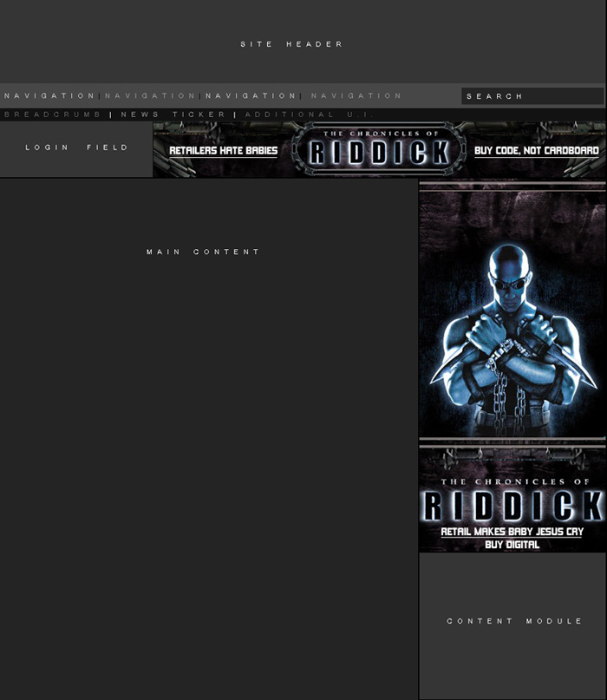
Task: Select the CONTENT MODULE panel
Action: click(512, 625)
